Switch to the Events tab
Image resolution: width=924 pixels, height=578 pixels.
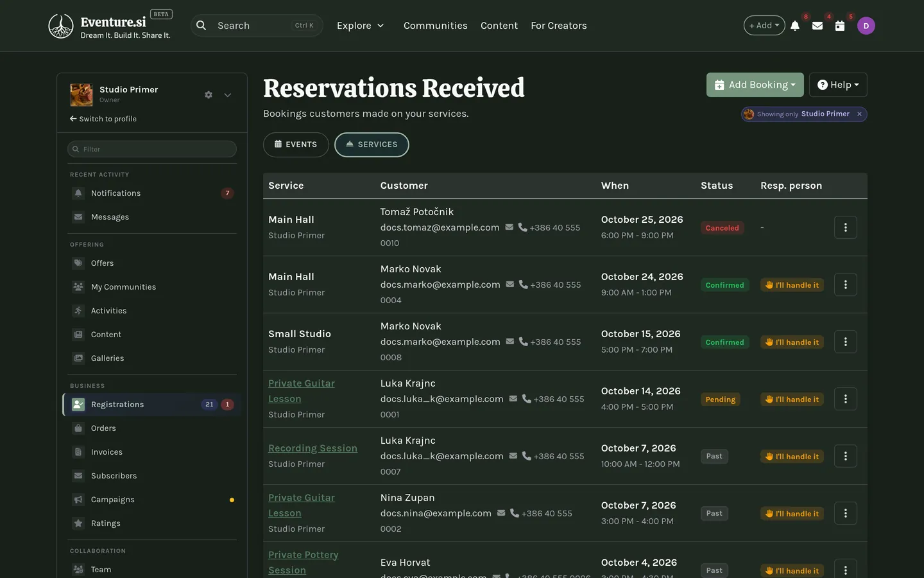[x=296, y=144]
